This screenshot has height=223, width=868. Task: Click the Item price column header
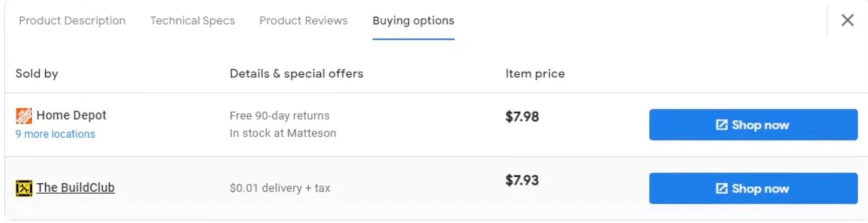(x=535, y=74)
